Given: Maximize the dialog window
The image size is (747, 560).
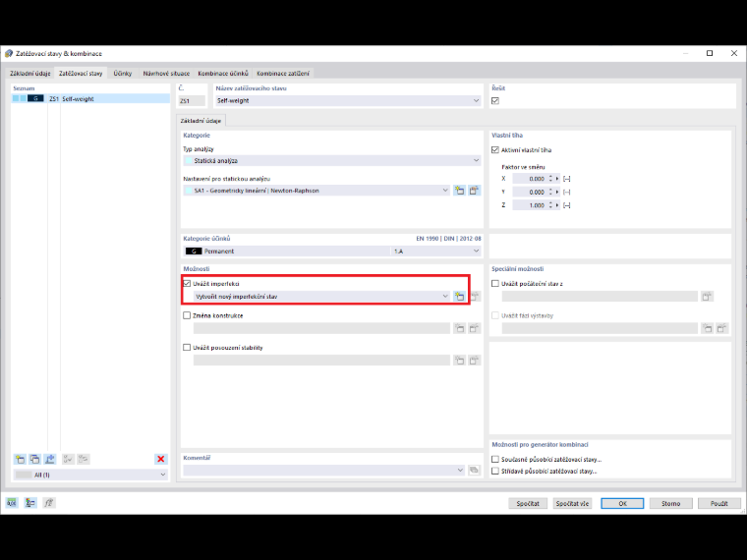Looking at the screenshot, I should click(x=710, y=53).
